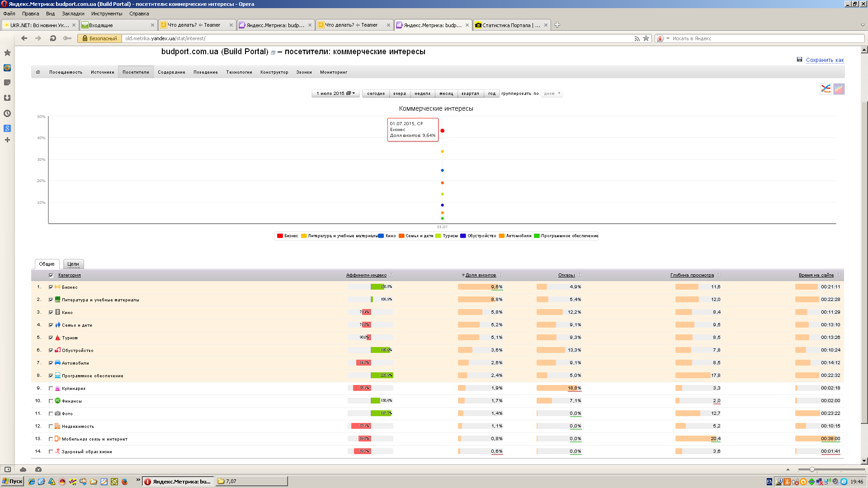
Task: Click the Сохранить как link
Action: 825,60
